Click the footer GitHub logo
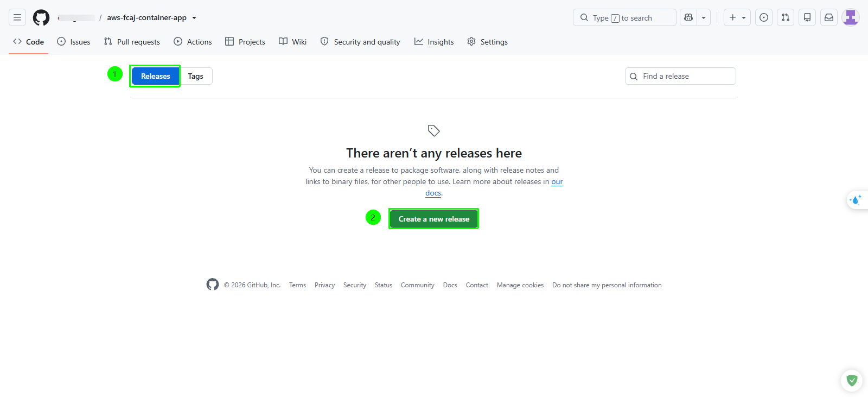Screen dimensions: 868x397 213,285
